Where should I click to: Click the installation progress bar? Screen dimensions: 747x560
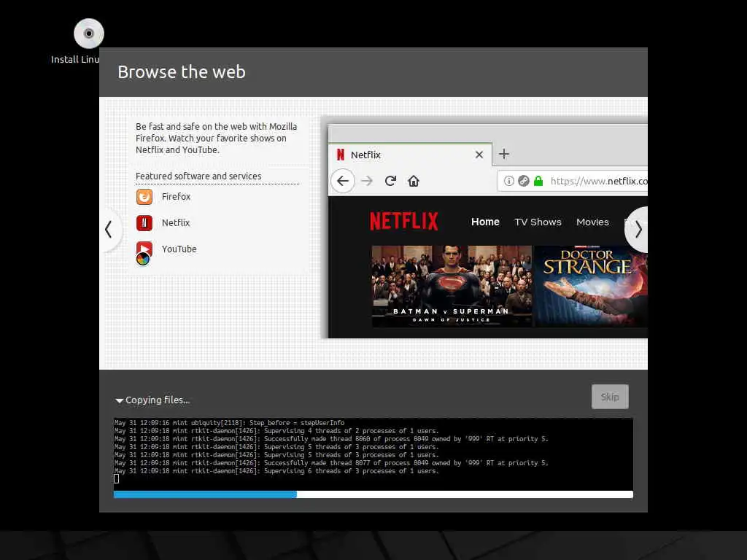(x=373, y=495)
